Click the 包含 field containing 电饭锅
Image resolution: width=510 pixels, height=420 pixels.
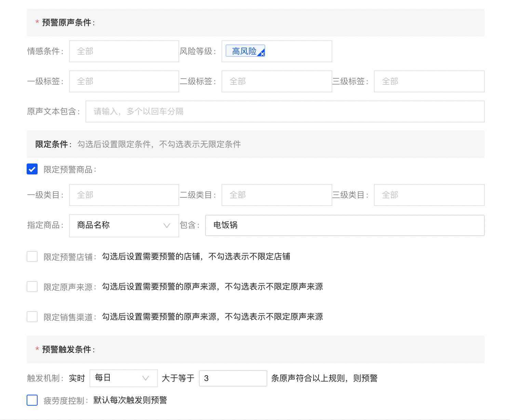click(345, 225)
